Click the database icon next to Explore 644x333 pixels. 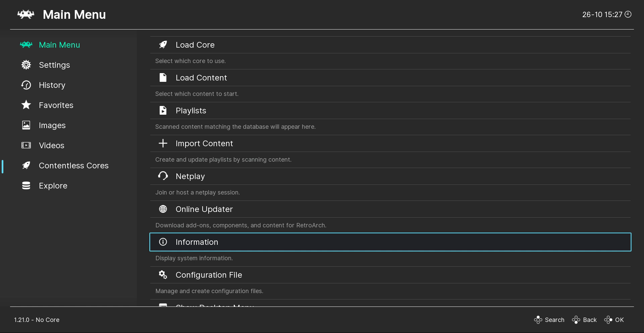coord(26,186)
